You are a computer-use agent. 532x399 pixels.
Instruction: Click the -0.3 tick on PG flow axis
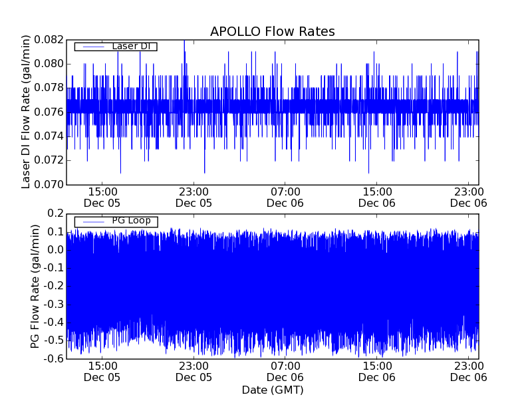pyautogui.click(x=54, y=305)
